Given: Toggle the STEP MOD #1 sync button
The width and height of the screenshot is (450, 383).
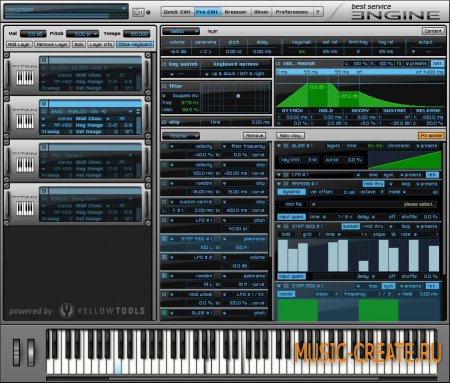Looking at the screenshot, I should (388, 286).
